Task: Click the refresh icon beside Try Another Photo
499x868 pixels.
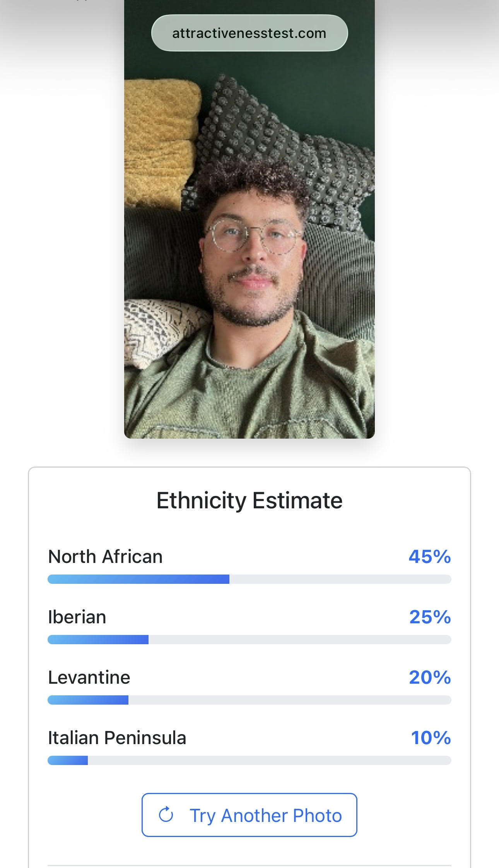Action: tap(166, 815)
